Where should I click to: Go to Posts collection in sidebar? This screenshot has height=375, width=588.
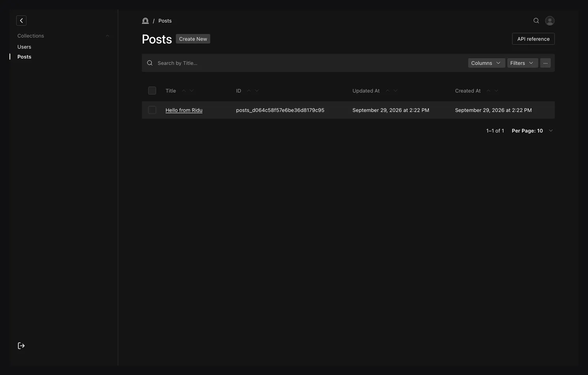point(24,57)
